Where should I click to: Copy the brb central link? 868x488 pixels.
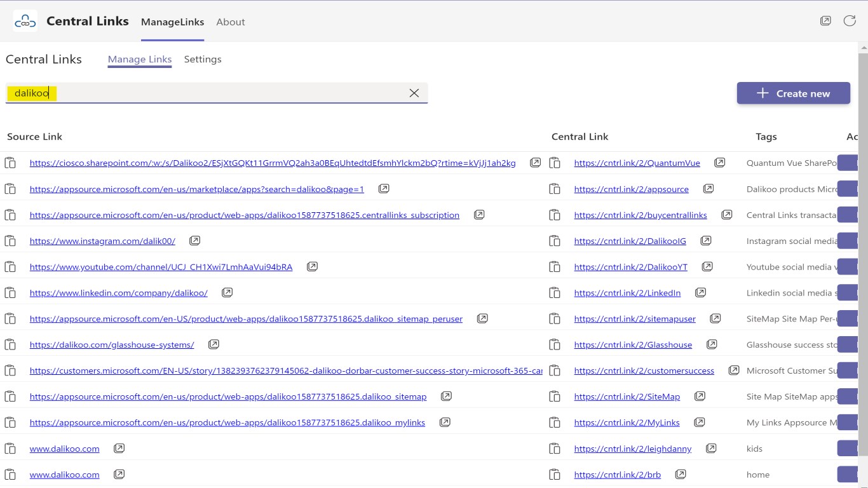555,475
